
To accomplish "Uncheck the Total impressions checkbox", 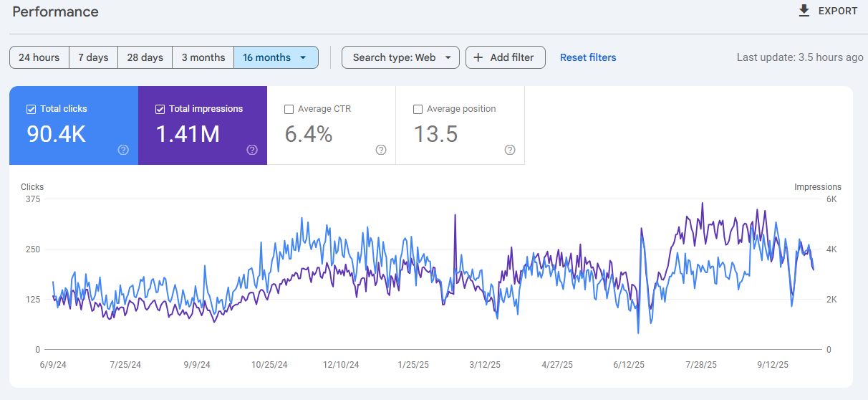I will (160, 109).
